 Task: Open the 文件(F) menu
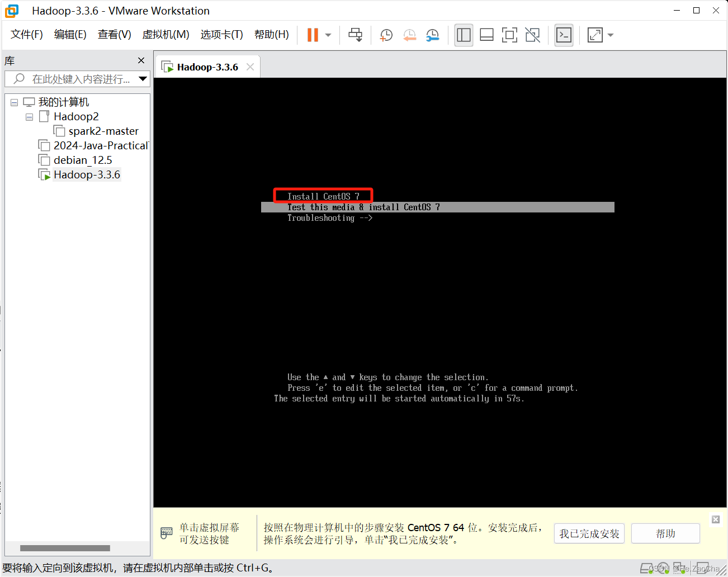(26, 35)
